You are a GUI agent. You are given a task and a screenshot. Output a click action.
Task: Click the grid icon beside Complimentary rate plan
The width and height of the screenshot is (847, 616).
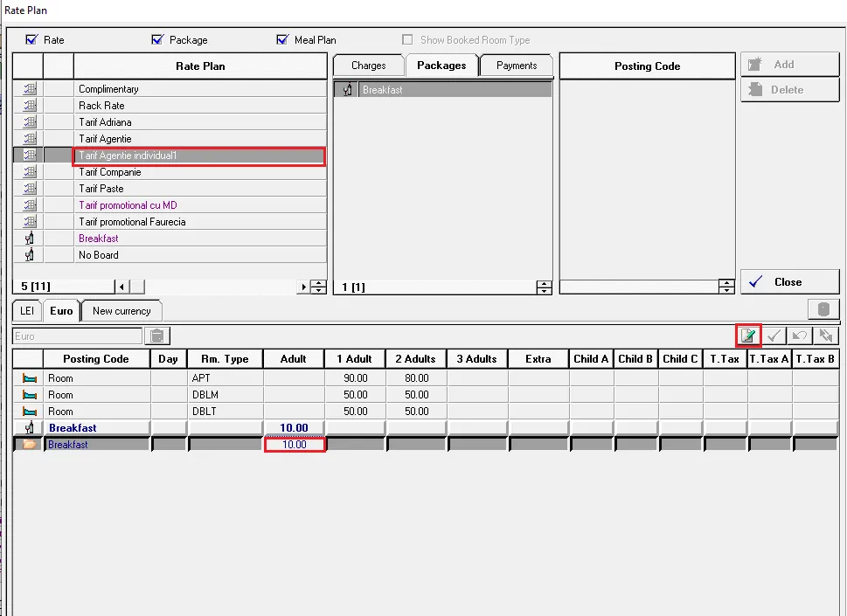point(30,89)
